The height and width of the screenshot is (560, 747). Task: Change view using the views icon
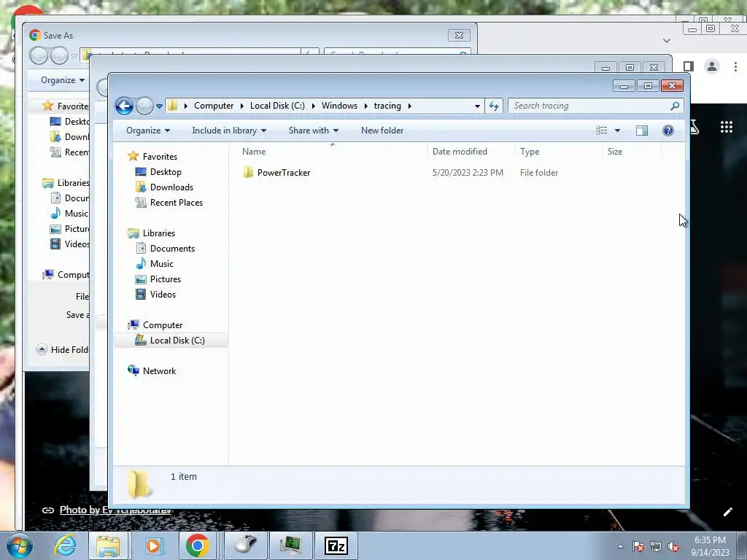point(602,131)
